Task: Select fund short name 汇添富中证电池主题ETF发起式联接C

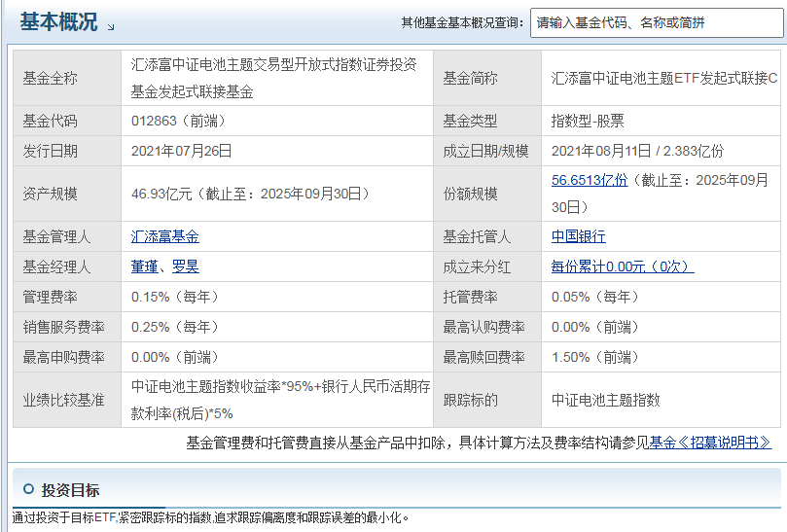Action: click(664, 79)
